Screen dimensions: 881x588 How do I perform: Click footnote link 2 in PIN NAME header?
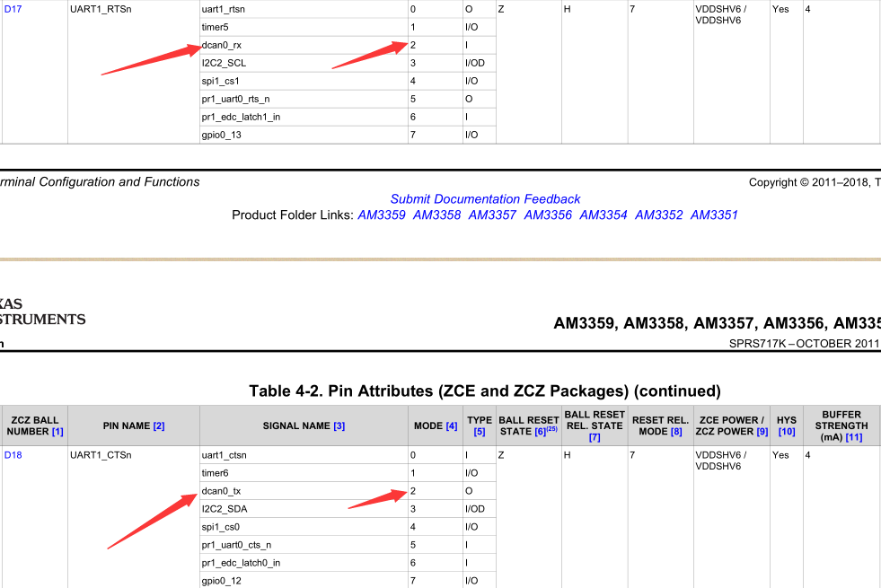click(x=159, y=426)
